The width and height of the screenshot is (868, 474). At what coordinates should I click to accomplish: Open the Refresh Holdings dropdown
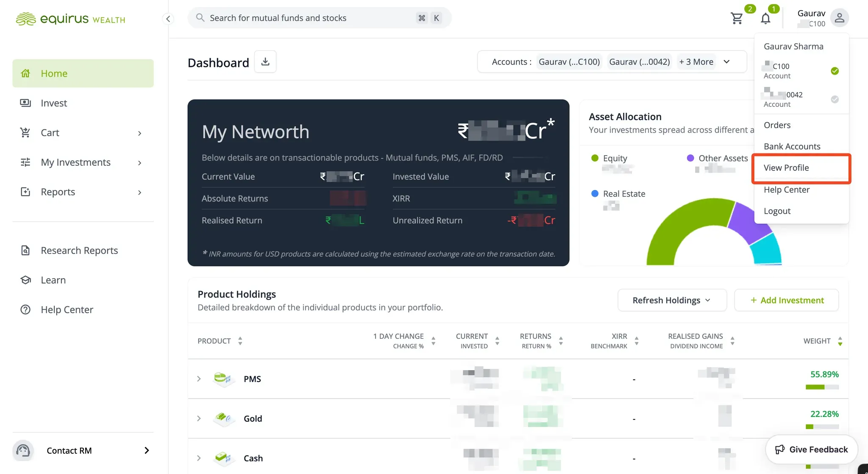672,300
